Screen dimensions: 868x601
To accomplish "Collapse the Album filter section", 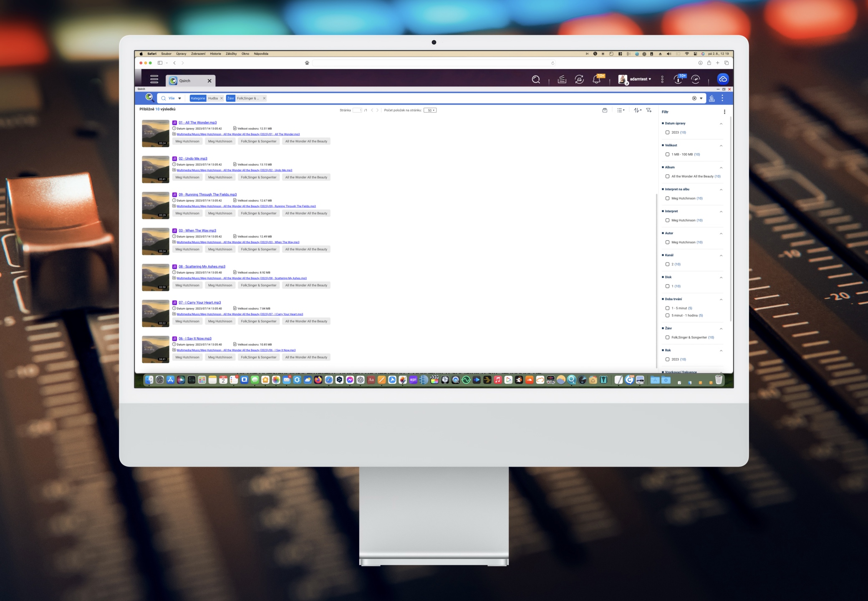I will (721, 167).
